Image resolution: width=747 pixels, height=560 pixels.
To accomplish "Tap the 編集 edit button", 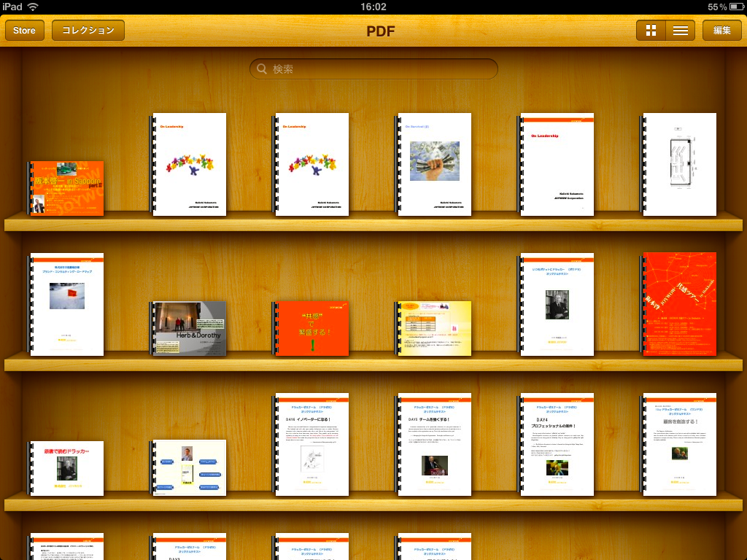I will (x=721, y=31).
